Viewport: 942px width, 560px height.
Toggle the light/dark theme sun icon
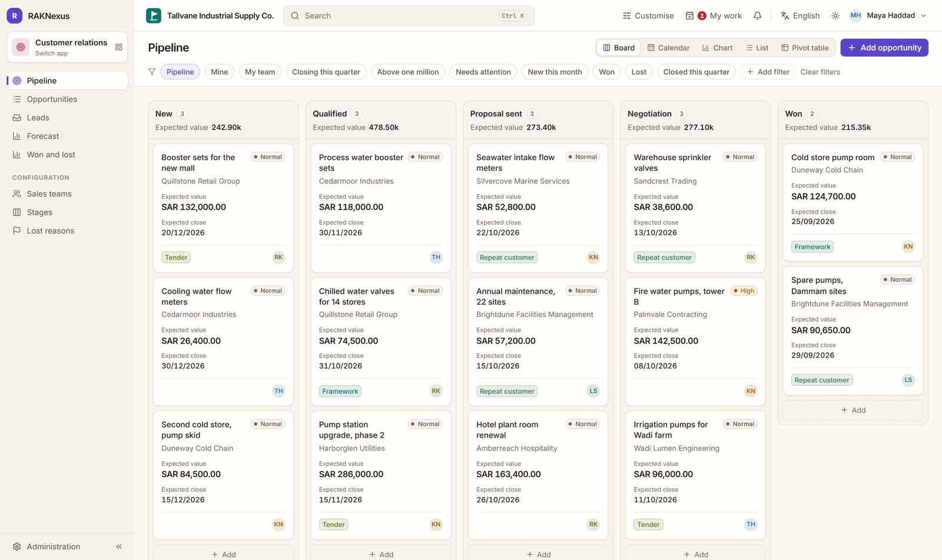click(x=835, y=16)
